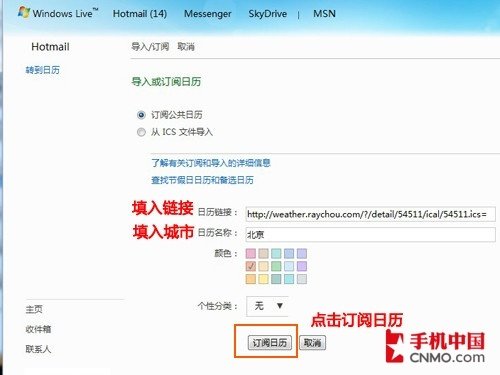Click 导入/订阅 in the toolbar
Viewport: 500px width, 375px height.
[150, 47]
